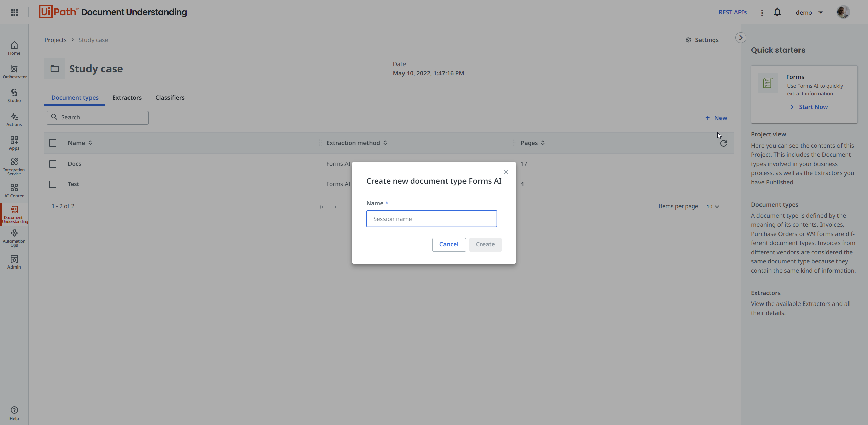Open the vertical three-dot menu
The width and height of the screenshot is (868, 425).
(762, 13)
